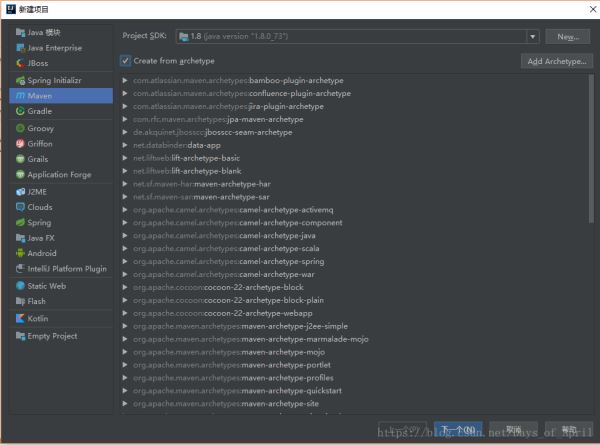Screen dimensions: 600x445
Task: Expand jpa-maven-archetype node
Action: [125, 119]
